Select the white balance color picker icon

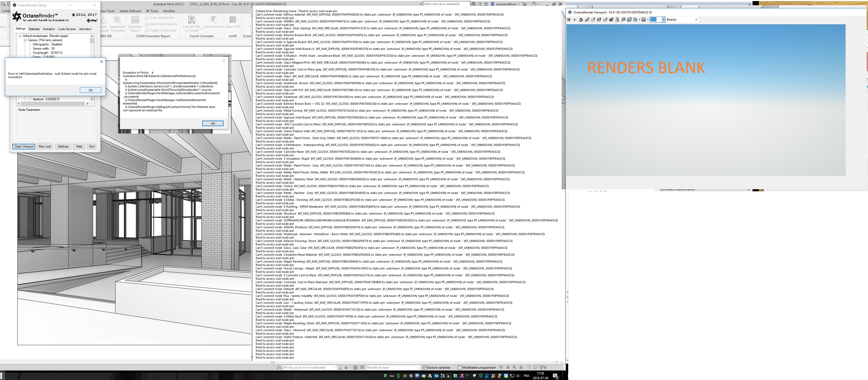(x=599, y=20)
